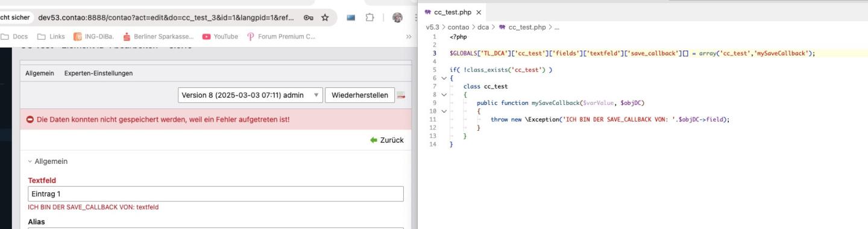
Task: Collapse the Allgemein fieldset
Action: pos(48,162)
